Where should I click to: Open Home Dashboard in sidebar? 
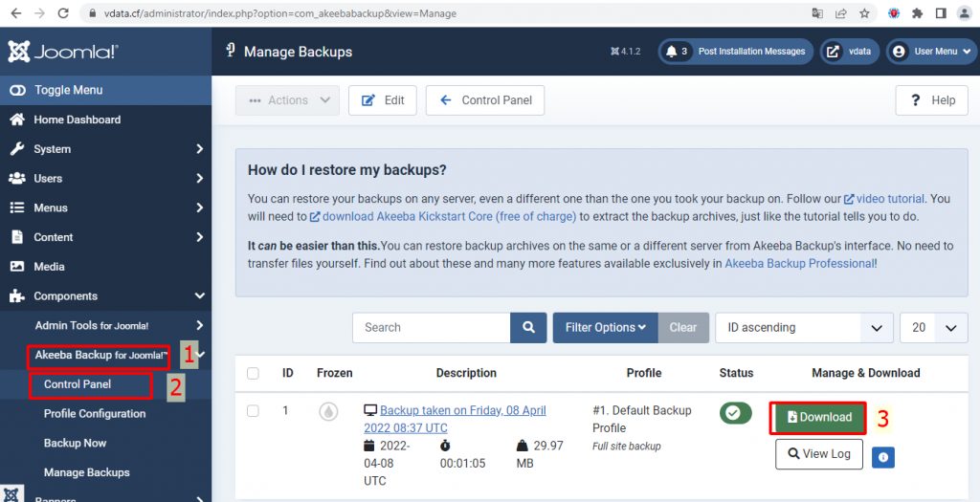pos(77,120)
